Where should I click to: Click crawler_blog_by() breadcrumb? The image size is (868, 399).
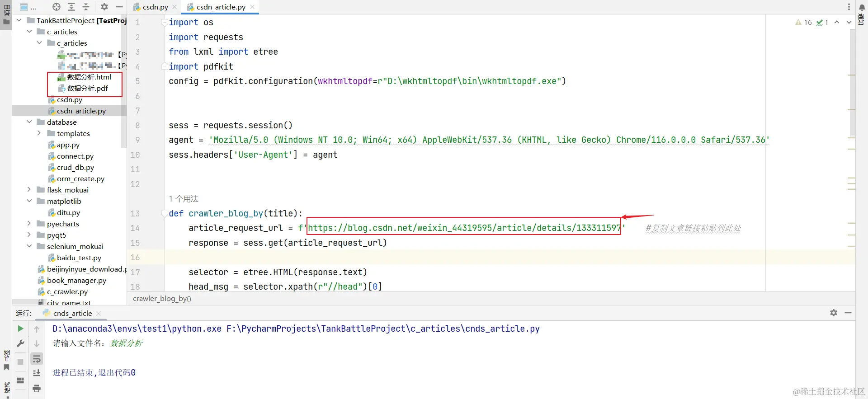162,299
